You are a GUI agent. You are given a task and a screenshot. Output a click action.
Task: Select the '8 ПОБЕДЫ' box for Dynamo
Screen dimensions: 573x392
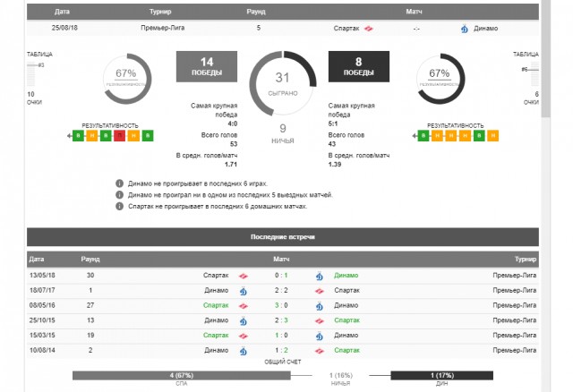click(359, 66)
